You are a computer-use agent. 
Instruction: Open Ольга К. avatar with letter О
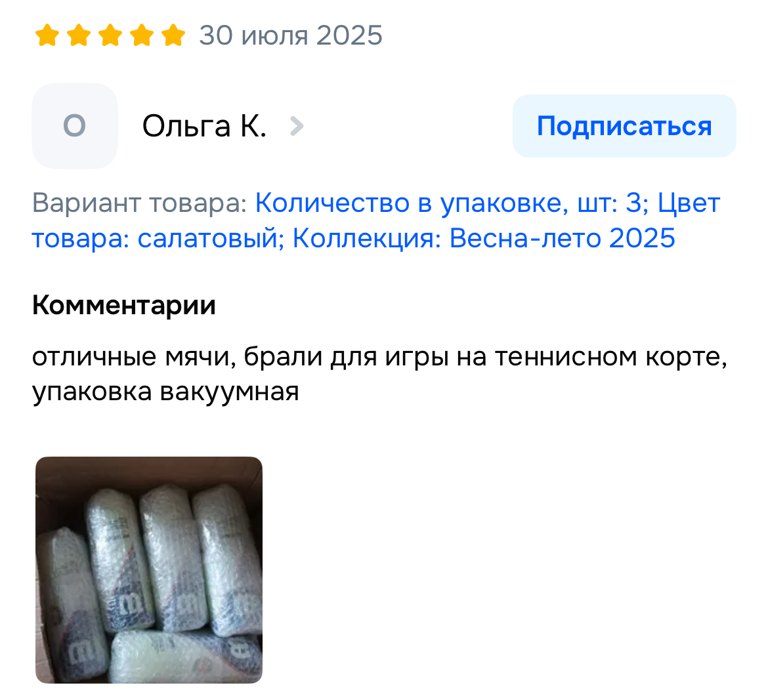click(x=74, y=126)
